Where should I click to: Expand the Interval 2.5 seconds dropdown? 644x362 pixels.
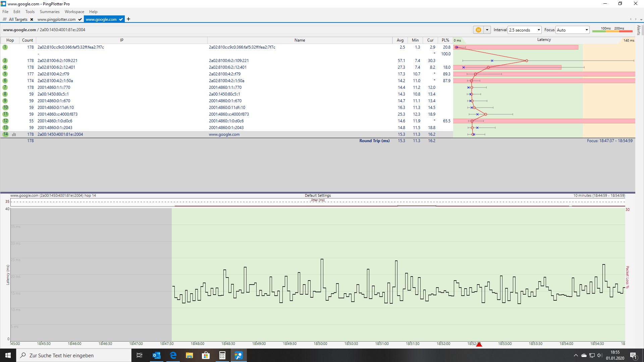[x=539, y=30]
